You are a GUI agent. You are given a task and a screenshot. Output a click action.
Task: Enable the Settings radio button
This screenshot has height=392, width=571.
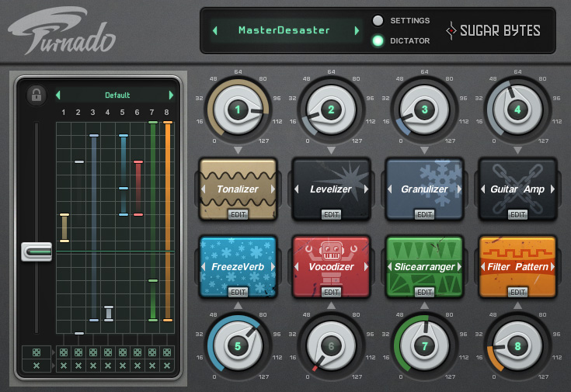tap(378, 20)
